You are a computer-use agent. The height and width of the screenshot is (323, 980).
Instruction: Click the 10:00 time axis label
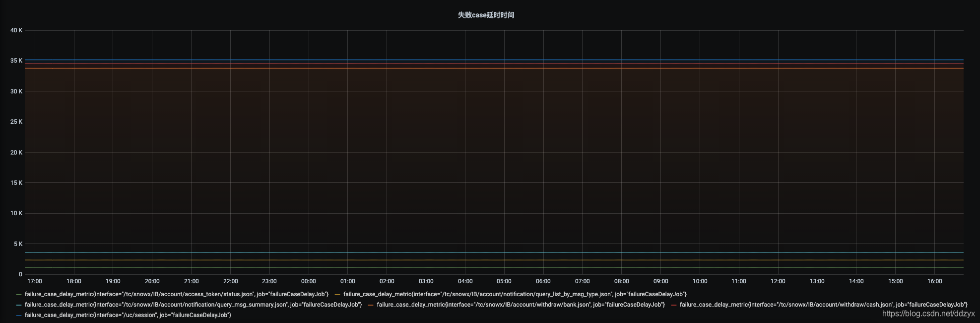tap(700, 281)
